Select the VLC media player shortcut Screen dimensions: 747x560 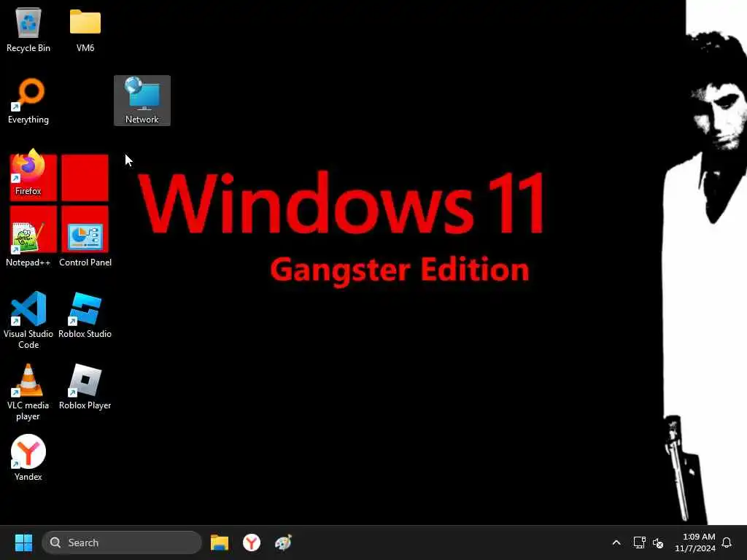[28, 392]
